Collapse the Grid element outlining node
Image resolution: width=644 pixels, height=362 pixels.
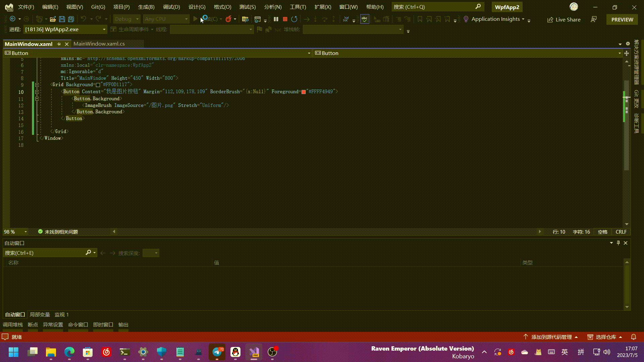37,85
